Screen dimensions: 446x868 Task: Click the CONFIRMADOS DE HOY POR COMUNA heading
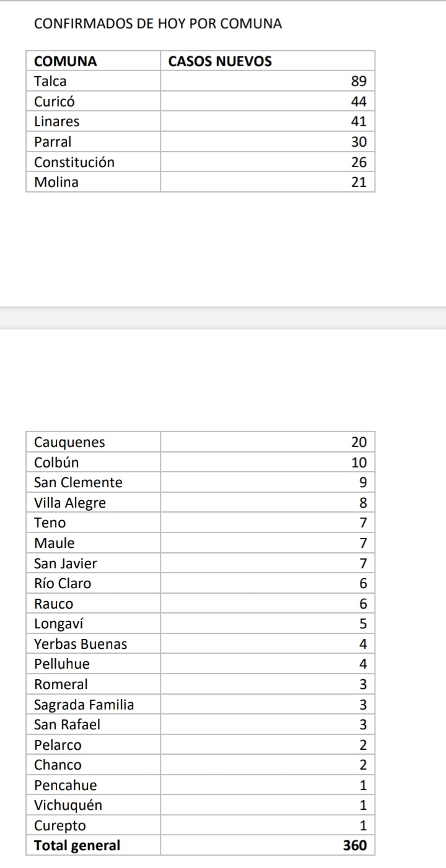pos(159,24)
